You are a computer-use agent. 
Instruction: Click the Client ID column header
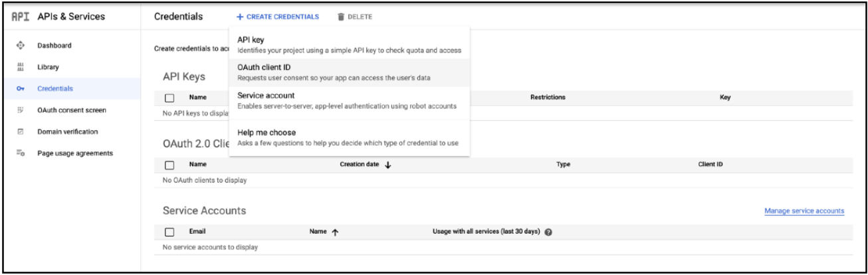click(x=710, y=164)
